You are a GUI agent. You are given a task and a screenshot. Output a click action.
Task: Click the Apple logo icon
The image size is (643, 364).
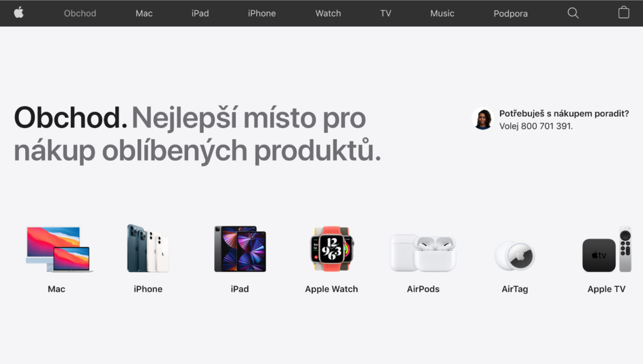pos(19,12)
